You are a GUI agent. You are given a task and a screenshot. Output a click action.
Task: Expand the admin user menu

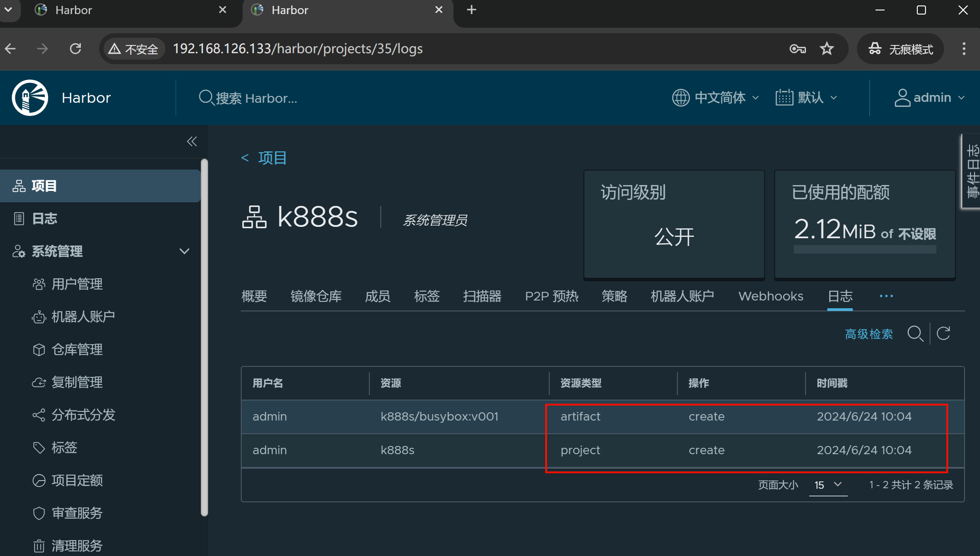tap(930, 98)
